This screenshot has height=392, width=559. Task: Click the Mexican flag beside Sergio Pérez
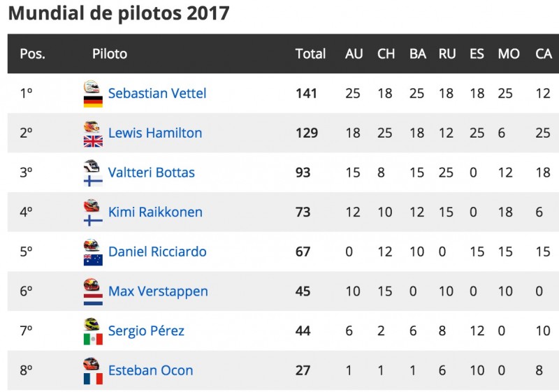click(93, 340)
